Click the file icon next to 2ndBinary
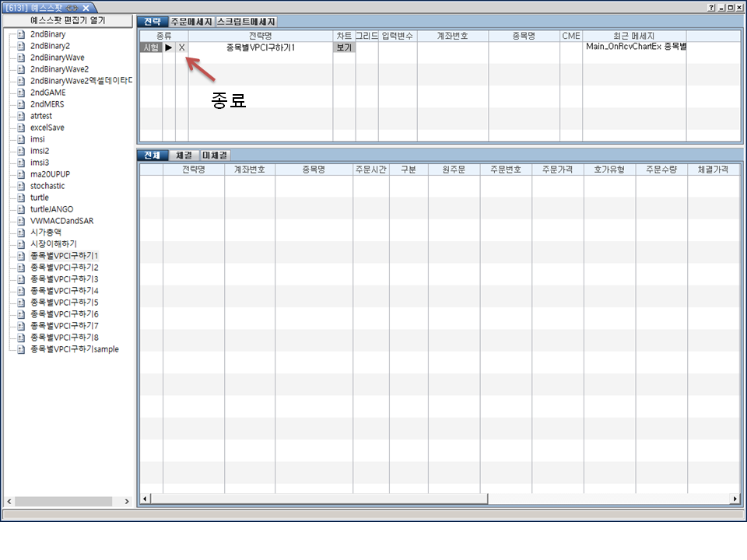 coord(21,34)
